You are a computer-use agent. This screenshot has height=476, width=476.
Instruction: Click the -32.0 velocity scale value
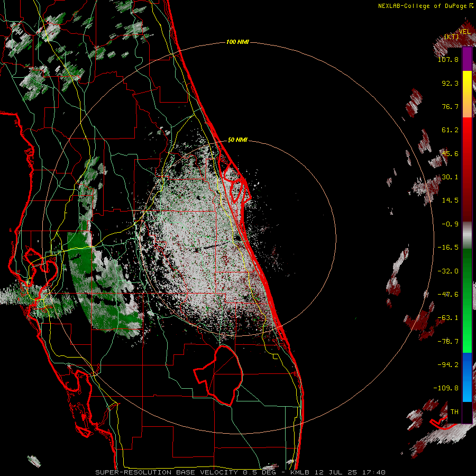click(448, 271)
